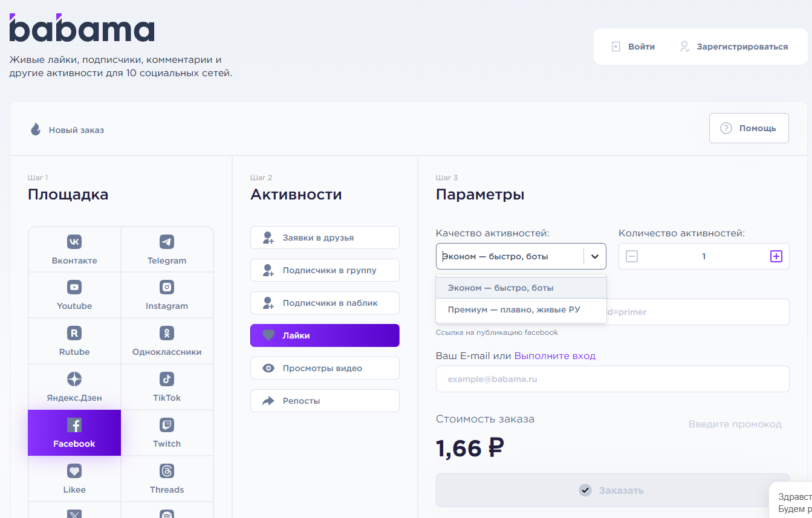Click the Параметры step heading
Screen dimensions: 812x518
pos(480,195)
